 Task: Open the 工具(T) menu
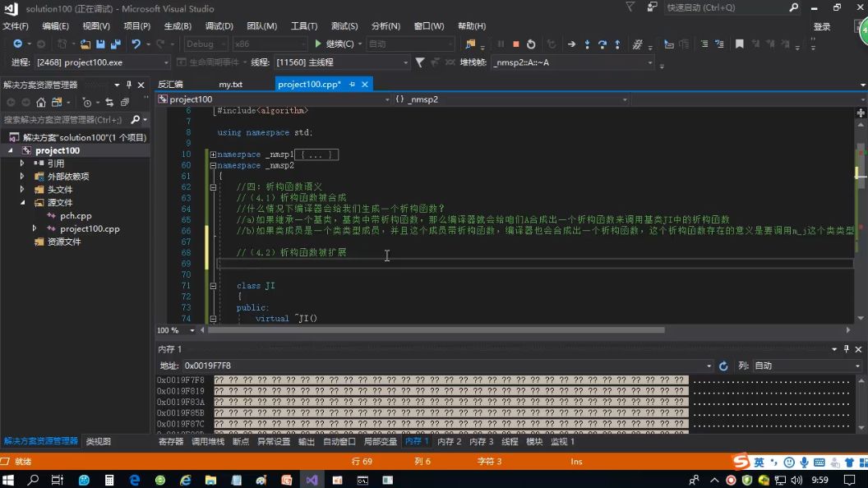point(304,26)
